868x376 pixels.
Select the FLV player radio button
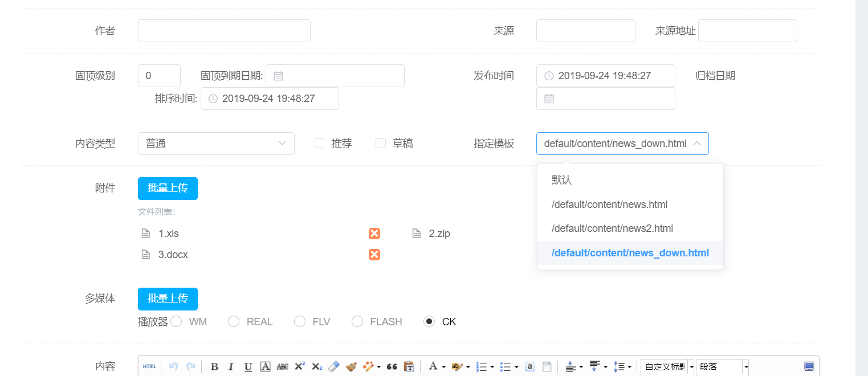(x=300, y=322)
